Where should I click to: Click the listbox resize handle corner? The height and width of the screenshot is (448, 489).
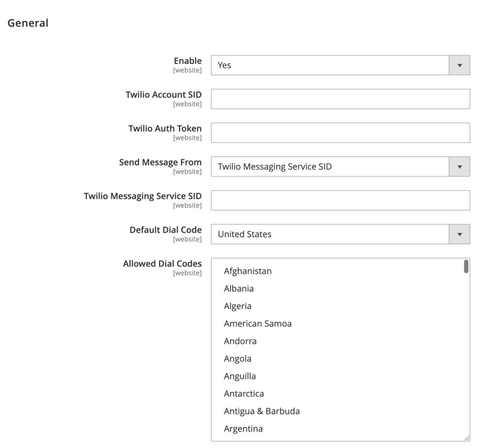coord(467,438)
